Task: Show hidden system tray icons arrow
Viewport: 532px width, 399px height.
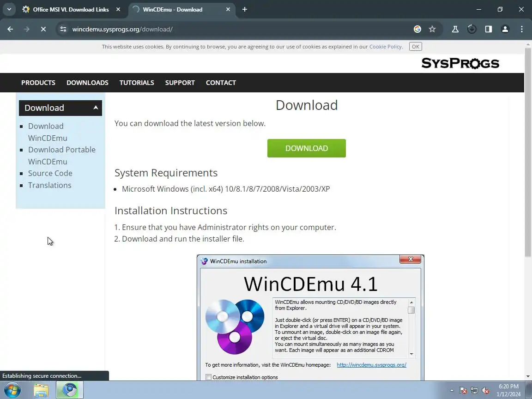Action: [452, 391]
